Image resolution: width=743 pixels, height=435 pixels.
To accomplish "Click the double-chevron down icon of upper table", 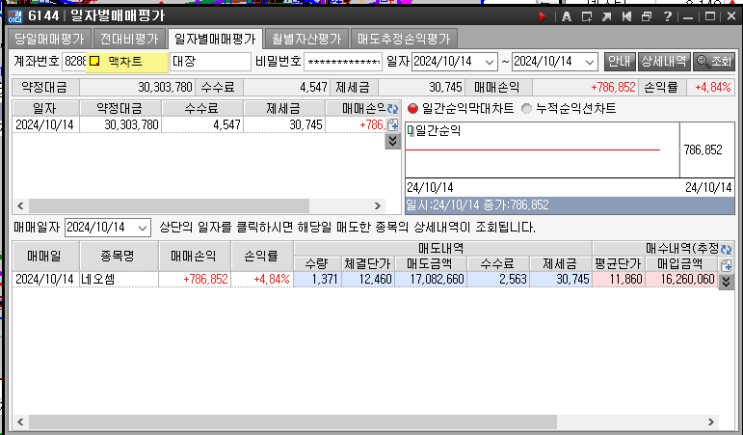I will (392, 141).
